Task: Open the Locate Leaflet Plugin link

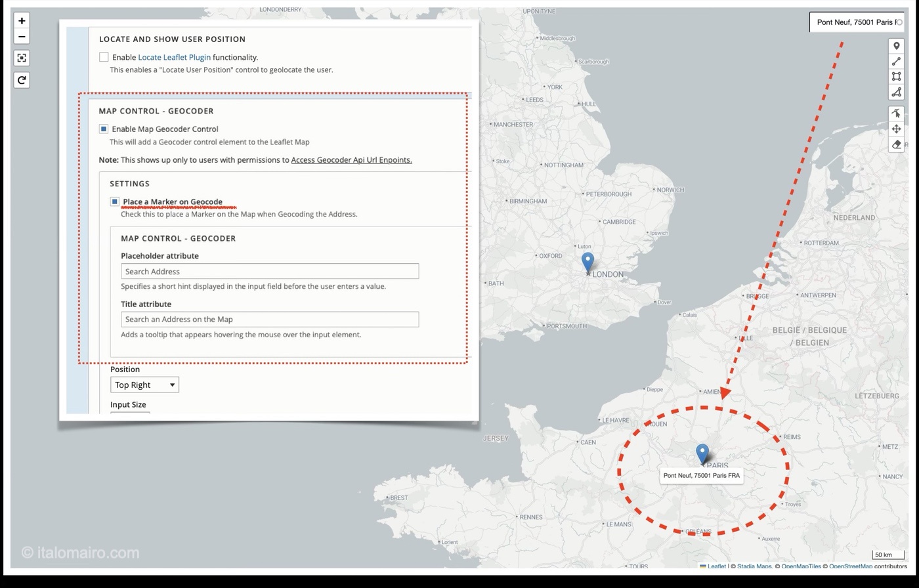Action: pos(174,57)
